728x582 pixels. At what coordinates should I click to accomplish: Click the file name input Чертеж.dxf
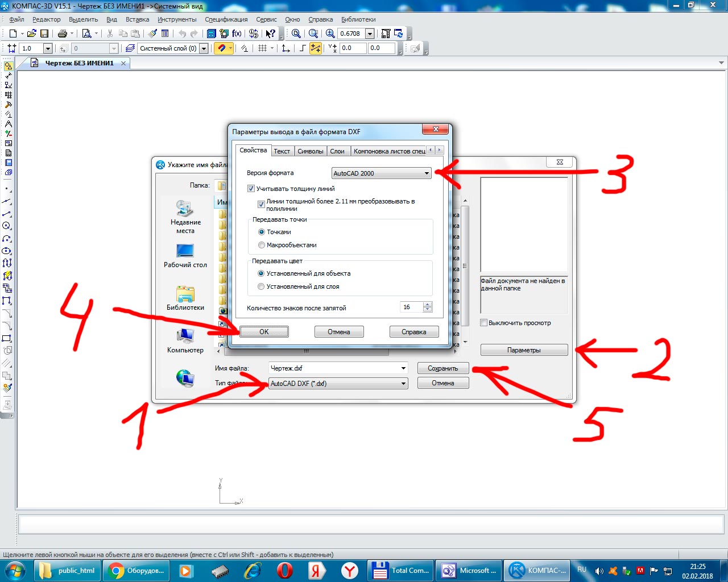334,368
